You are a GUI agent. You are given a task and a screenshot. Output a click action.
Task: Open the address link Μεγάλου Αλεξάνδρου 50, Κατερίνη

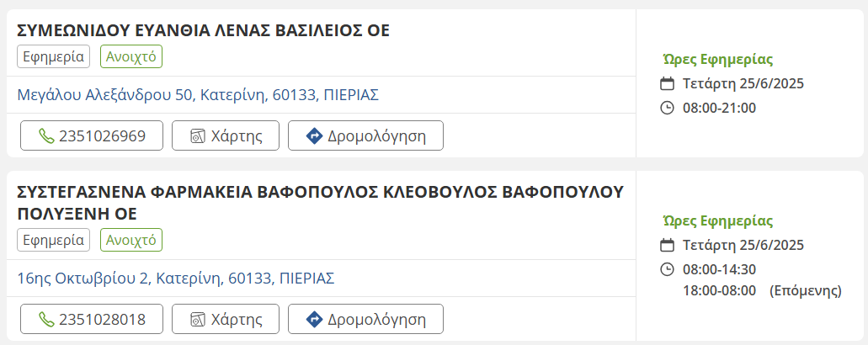(x=198, y=94)
